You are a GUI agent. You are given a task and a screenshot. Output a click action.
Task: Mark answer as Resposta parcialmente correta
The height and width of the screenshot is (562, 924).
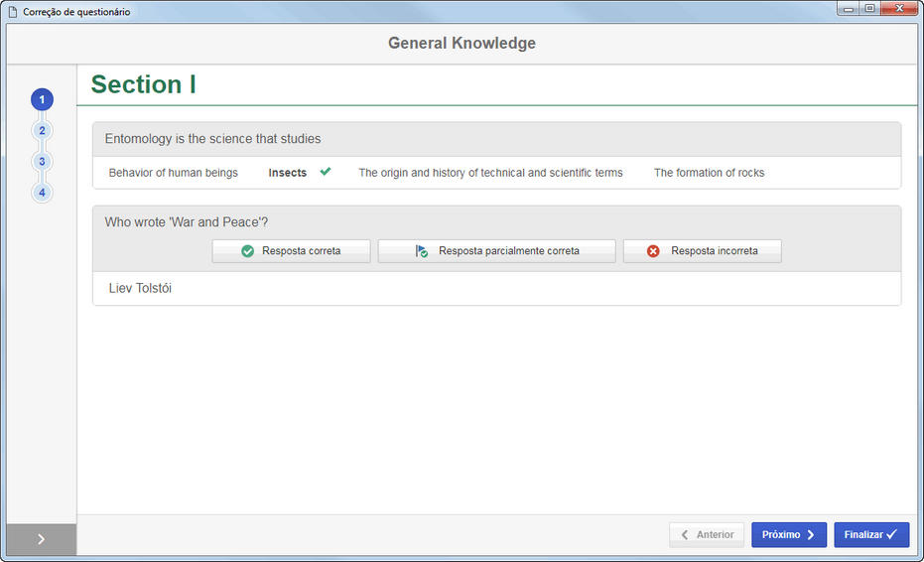pos(497,251)
